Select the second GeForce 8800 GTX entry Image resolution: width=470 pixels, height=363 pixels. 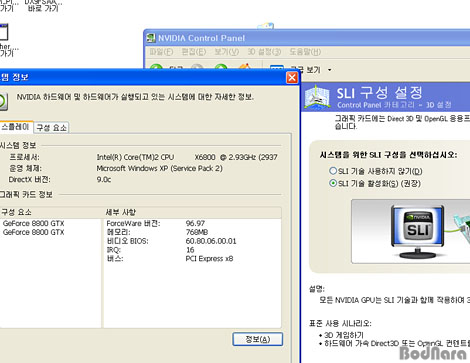click(x=33, y=232)
